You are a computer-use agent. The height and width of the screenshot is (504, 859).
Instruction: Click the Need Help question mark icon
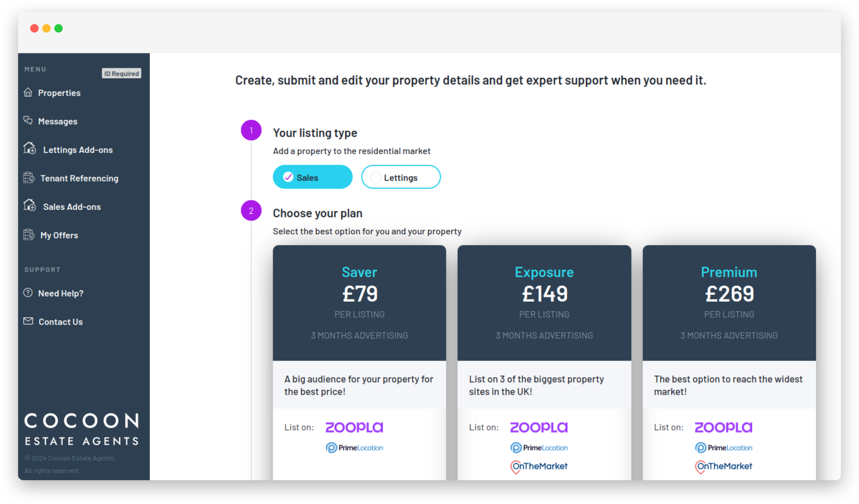[x=28, y=293]
